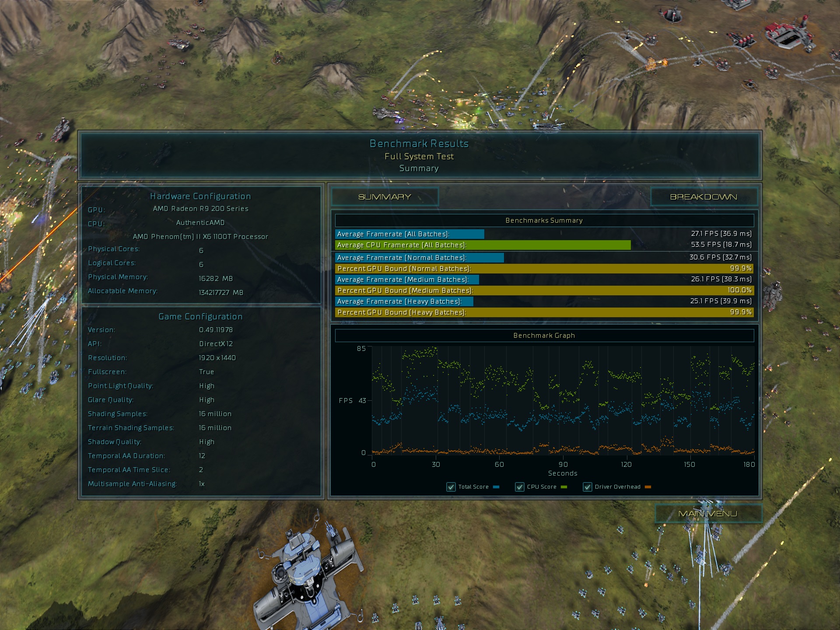This screenshot has width=840, height=630.
Task: Select the Average Framerate (Medium Batches) bar
Action: (407, 280)
